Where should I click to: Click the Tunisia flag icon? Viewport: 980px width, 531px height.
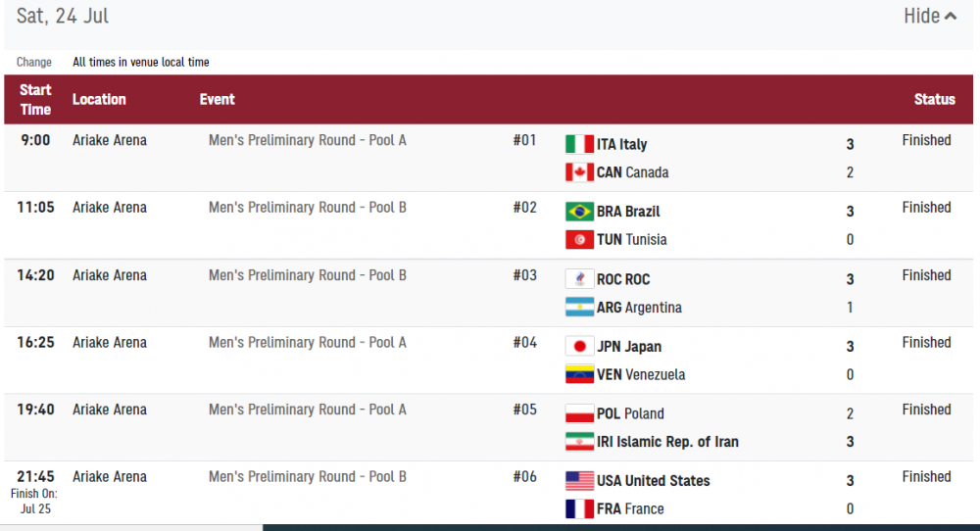579,239
